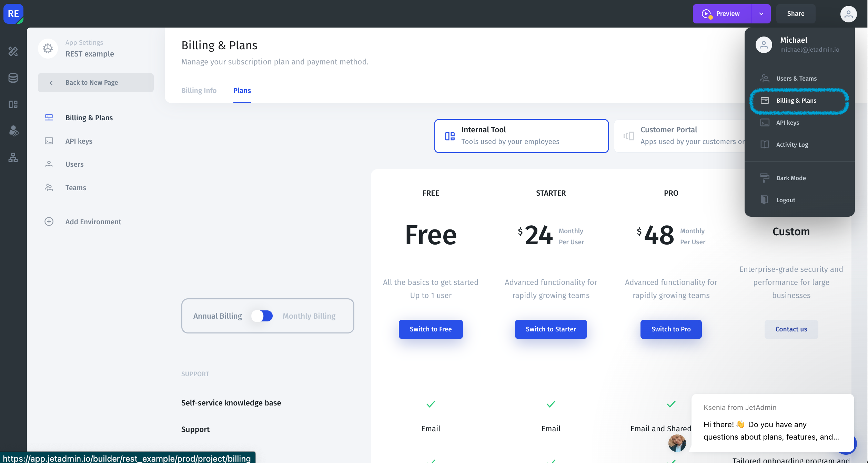
Task: Switch to the Billing Info tab
Action: point(199,91)
